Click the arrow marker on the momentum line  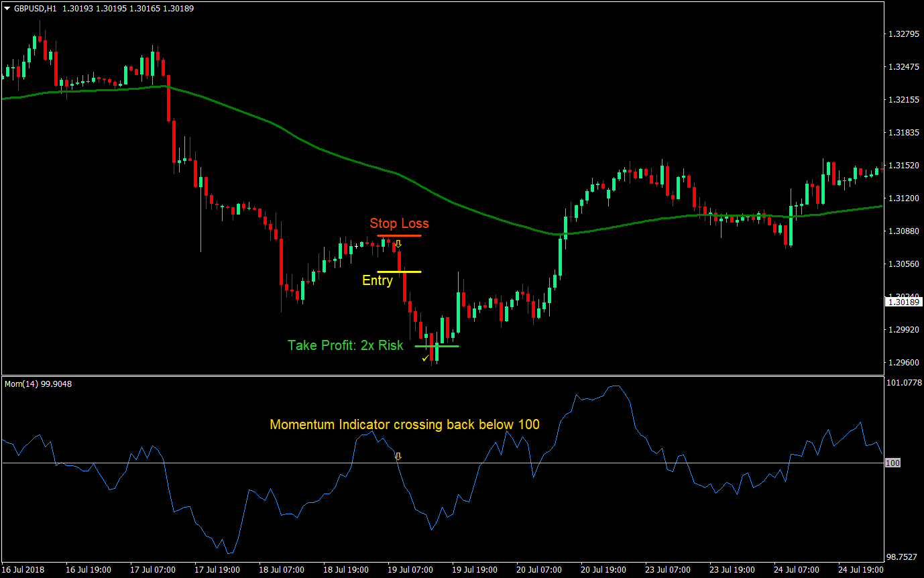pyautogui.click(x=398, y=457)
